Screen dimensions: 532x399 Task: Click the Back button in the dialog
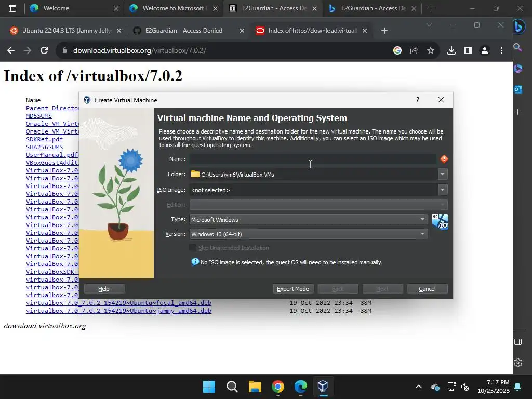(338, 289)
